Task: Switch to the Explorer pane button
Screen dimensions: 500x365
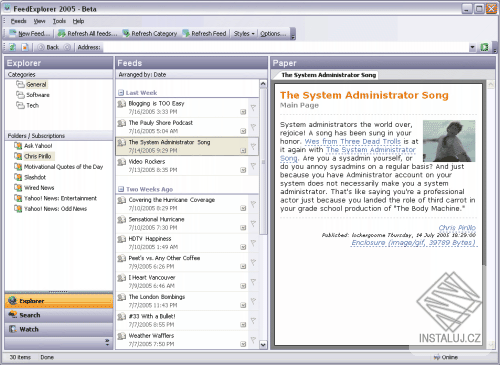Action: click(x=59, y=301)
